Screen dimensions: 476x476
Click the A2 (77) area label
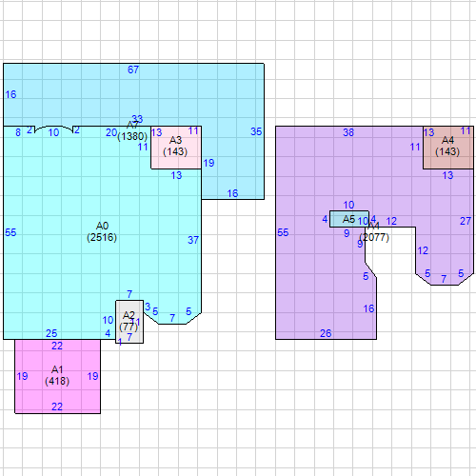[x=129, y=321]
